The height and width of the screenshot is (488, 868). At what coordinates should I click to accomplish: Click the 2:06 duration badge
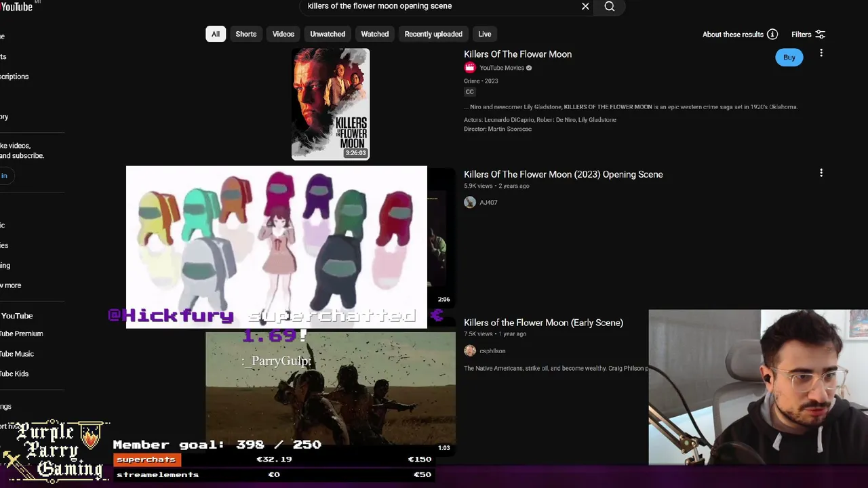[443, 300]
